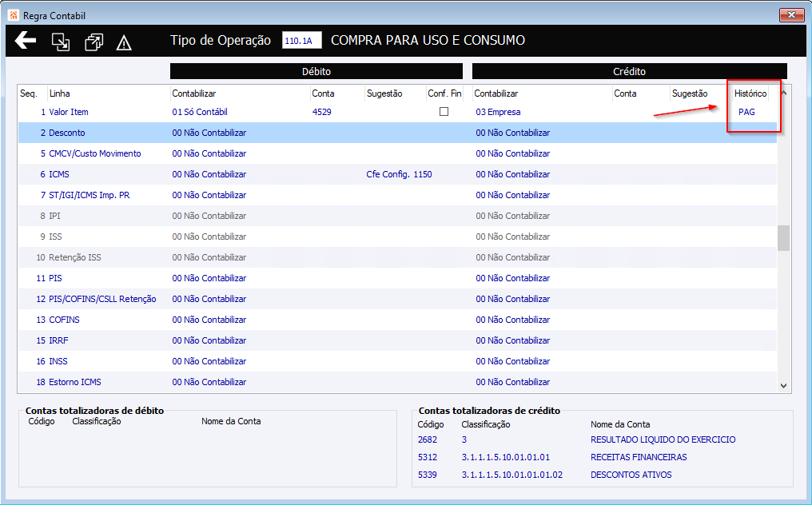The height and width of the screenshot is (505, 812).
Task: Click the PAG histórico cell
Action: tap(746, 112)
